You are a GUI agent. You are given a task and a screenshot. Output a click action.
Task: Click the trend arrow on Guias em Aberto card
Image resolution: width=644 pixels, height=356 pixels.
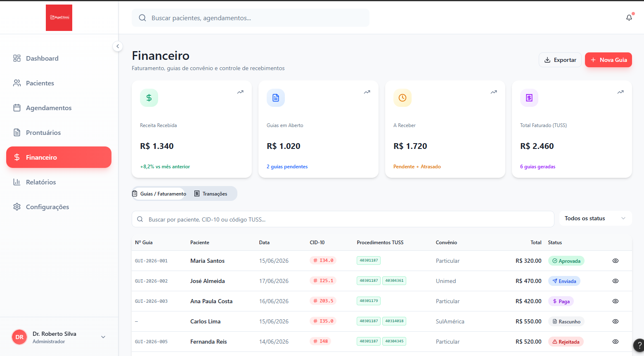click(x=367, y=92)
